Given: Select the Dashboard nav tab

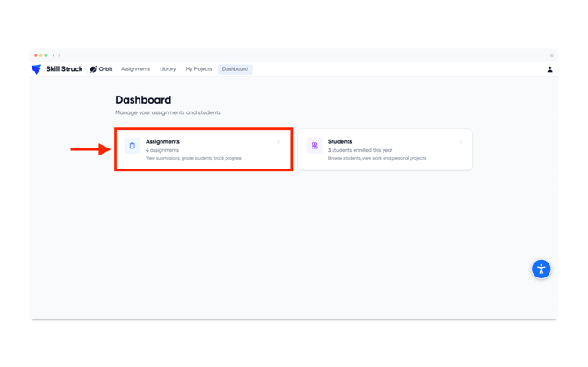Looking at the screenshot, I should coord(234,69).
